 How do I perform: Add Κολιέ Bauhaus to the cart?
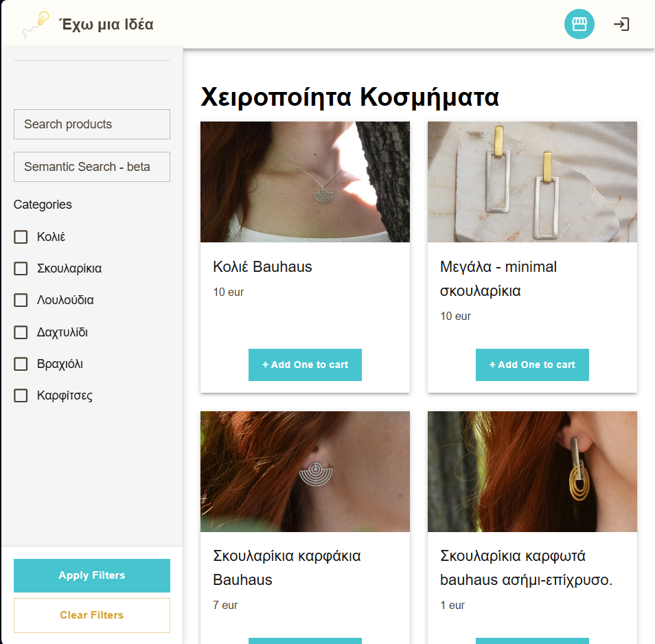point(305,365)
